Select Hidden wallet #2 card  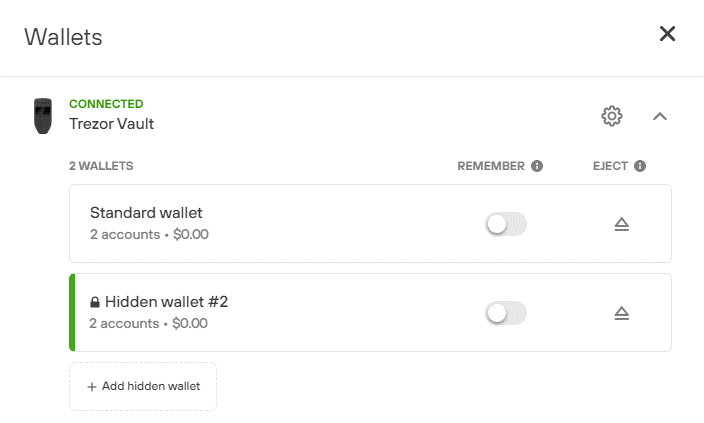pos(370,313)
